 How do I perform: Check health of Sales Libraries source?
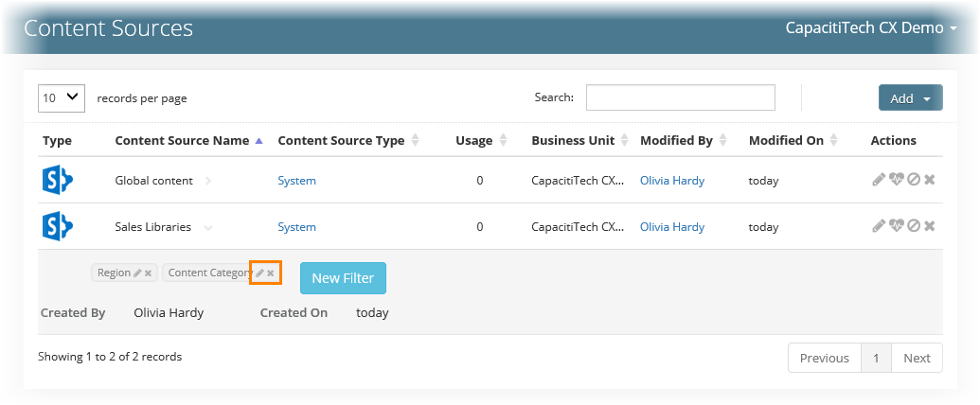[897, 226]
